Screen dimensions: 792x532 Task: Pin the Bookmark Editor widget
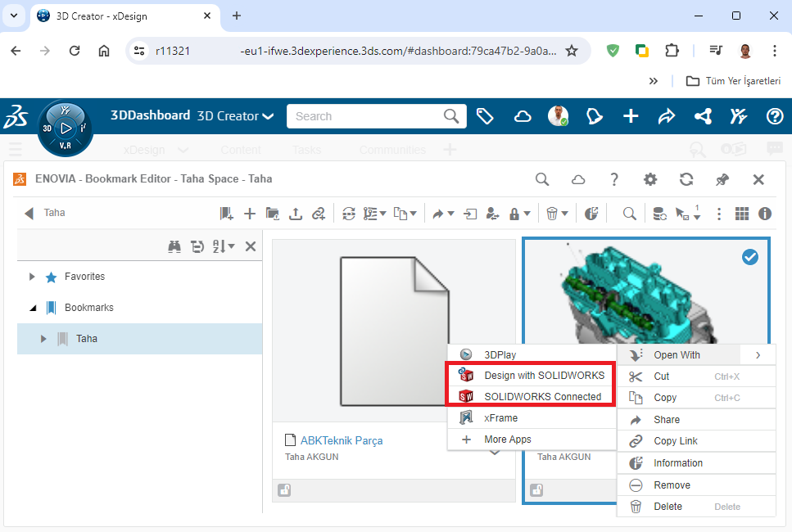[x=722, y=179]
